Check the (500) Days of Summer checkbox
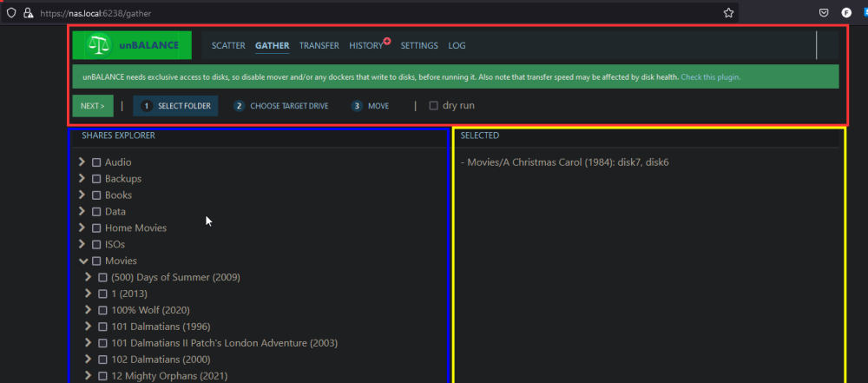The height and width of the screenshot is (383, 868). (102, 278)
